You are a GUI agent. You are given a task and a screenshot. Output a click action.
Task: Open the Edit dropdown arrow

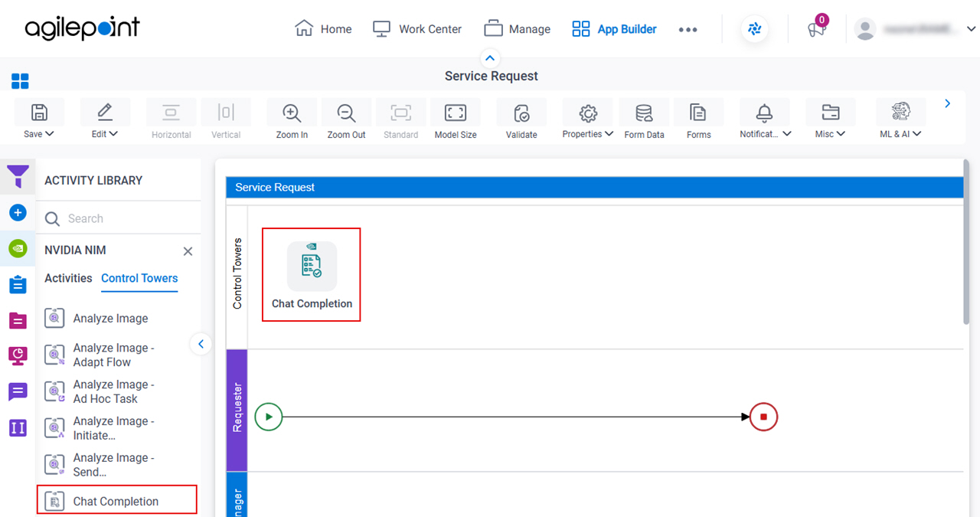[x=114, y=134]
